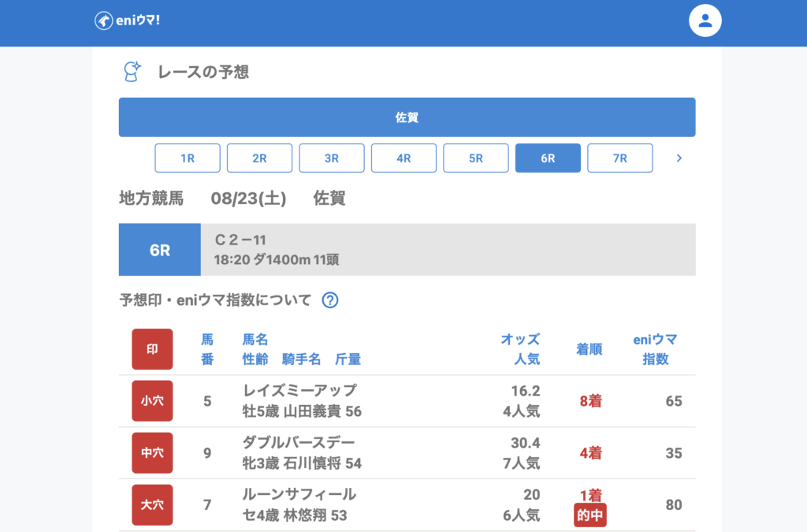Switch to the 3R race tab

(x=332, y=158)
